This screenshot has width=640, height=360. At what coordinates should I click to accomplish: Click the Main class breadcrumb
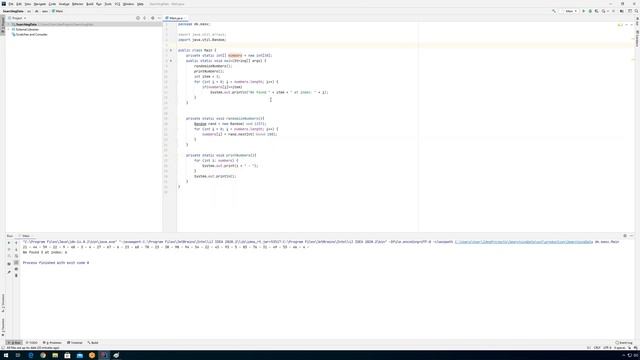pyautogui.click(x=58, y=11)
